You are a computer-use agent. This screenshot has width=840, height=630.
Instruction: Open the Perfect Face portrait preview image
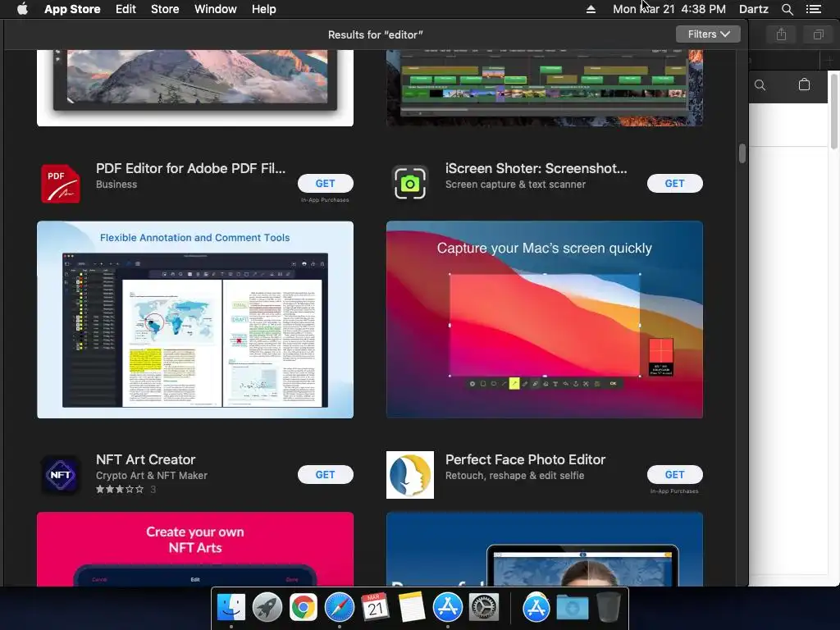545,549
